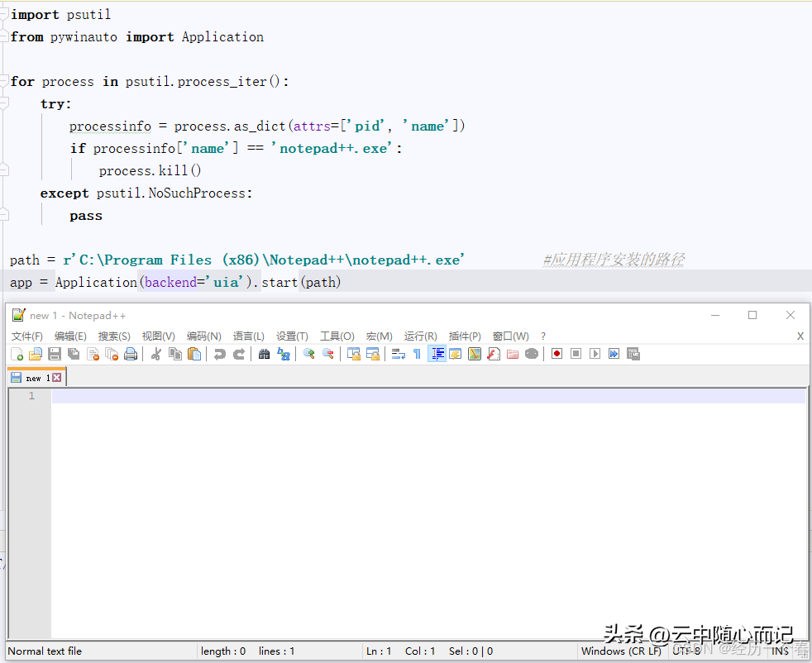Image resolution: width=812 pixels, height=663 pixels.
Task: Click the Save recorded macro icon
Action: pyautogui.click(x=633, y=354)
